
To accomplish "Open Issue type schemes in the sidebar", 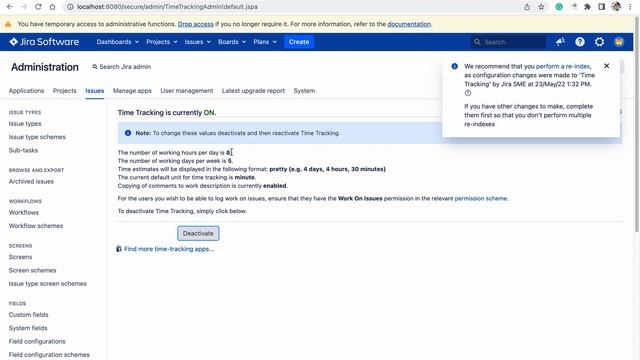I will coord(37,137).
